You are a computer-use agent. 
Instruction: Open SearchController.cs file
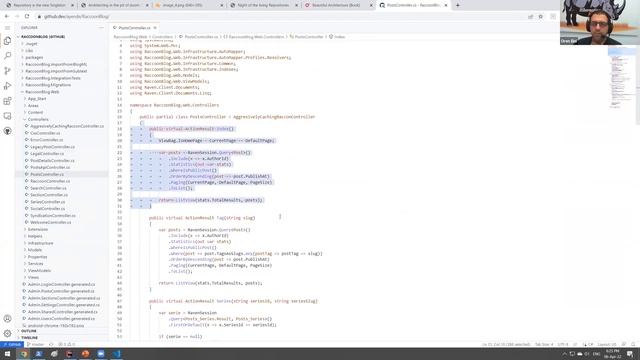(48, 188)
